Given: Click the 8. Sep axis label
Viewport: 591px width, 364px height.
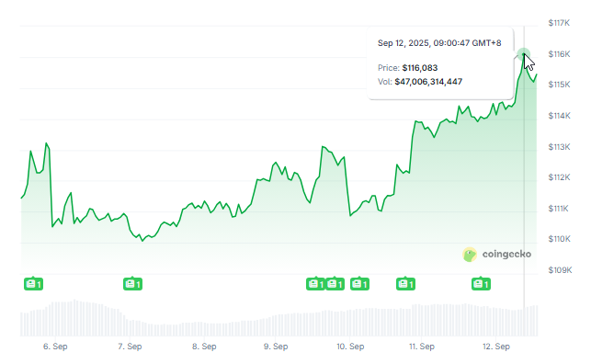Looking at the screenshot, I should (204, 347).
